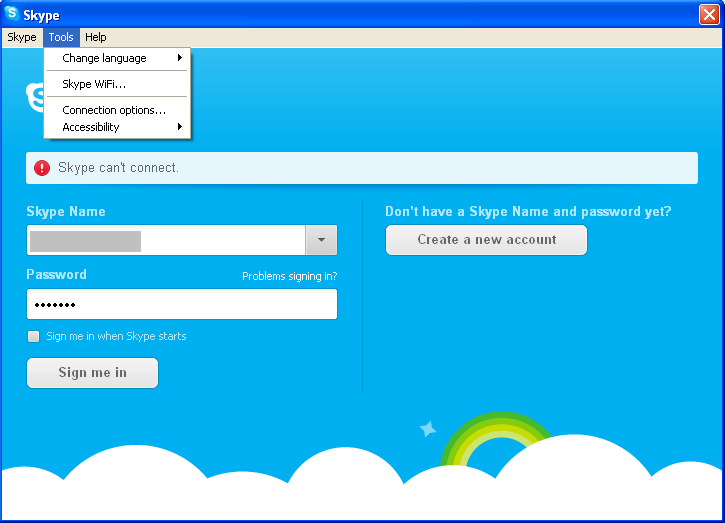Click inside the Skype Name field
Screen dimensions: 725x523
166,240
